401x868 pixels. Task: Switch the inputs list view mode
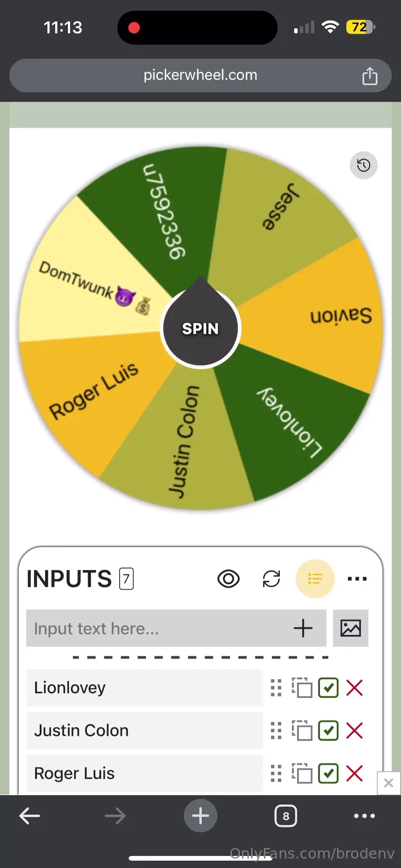[x=315, y=579]
